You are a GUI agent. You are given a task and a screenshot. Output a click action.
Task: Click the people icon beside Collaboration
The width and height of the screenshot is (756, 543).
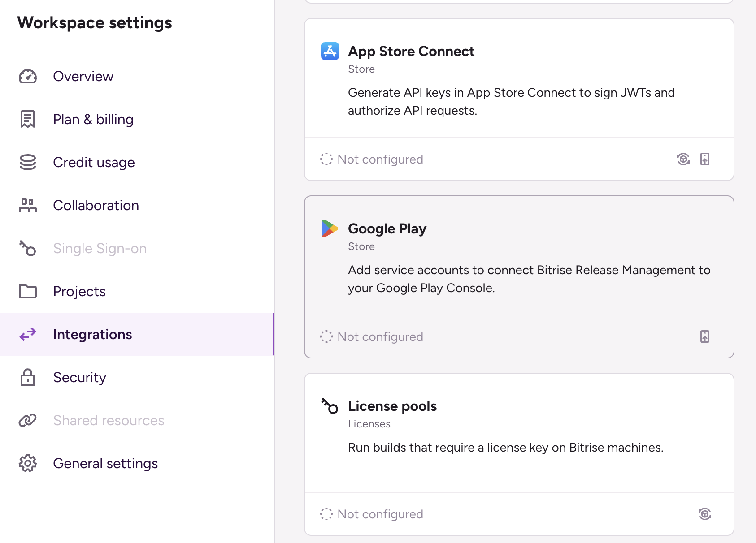click(27, 205)
